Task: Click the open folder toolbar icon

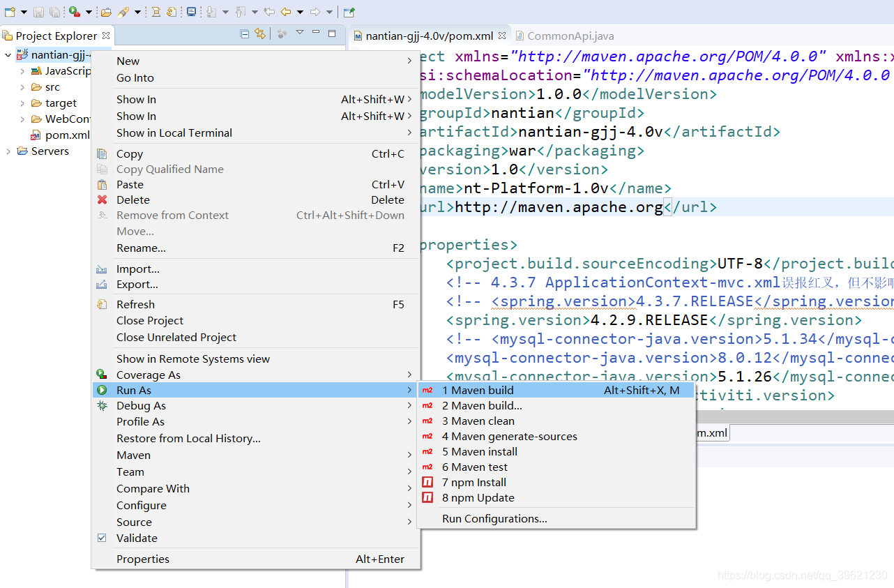Action: (x=106, y=12)
